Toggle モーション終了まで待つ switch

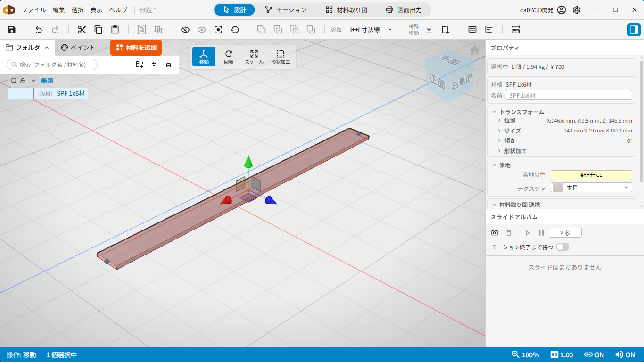tap(562, 247)
